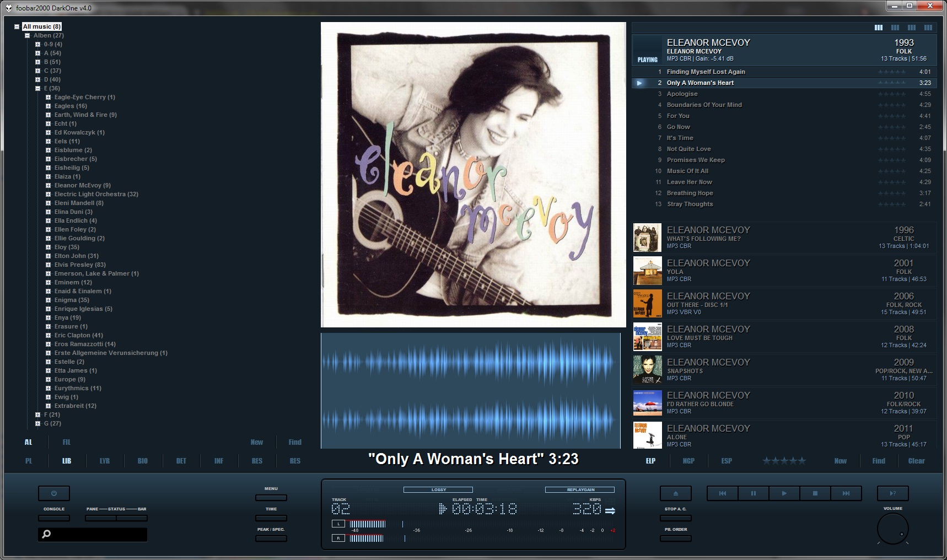Toggle the PANE switch
The width and height of the screenshot is (947, 560).
(x=101, y=518)
